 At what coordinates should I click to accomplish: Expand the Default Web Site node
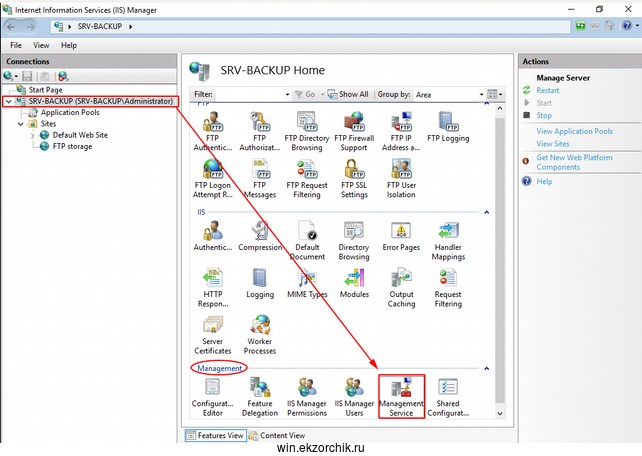pyautogui.click(x=32, y=135)
